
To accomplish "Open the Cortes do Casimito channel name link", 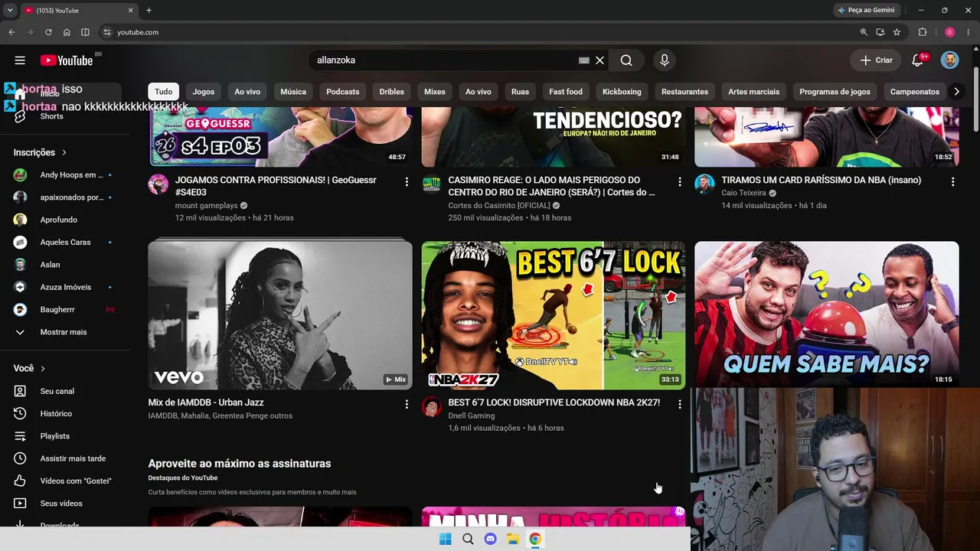I will [499, 206].
